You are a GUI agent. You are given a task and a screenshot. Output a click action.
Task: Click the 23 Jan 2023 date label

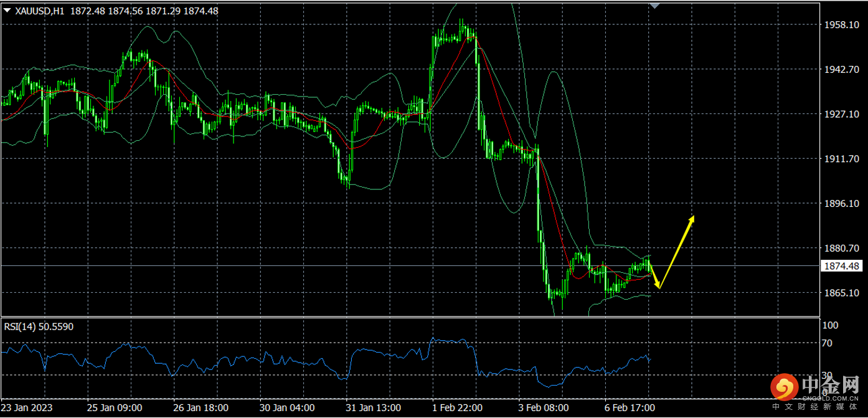(x=27, y=408)
